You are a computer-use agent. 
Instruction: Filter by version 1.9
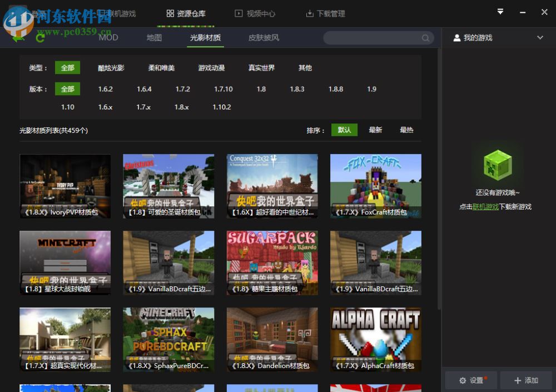(371, 89)
